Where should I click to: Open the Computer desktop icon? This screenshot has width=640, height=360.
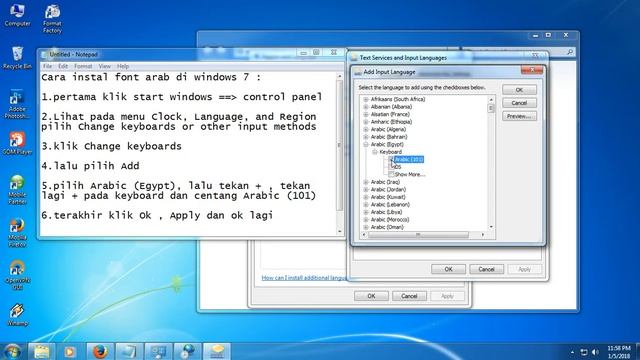click(x=17, y=15)
